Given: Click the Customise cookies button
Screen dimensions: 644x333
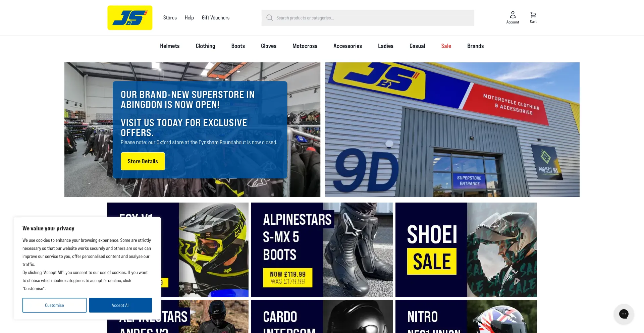Looking at the screenshot, I should (54, 305).
